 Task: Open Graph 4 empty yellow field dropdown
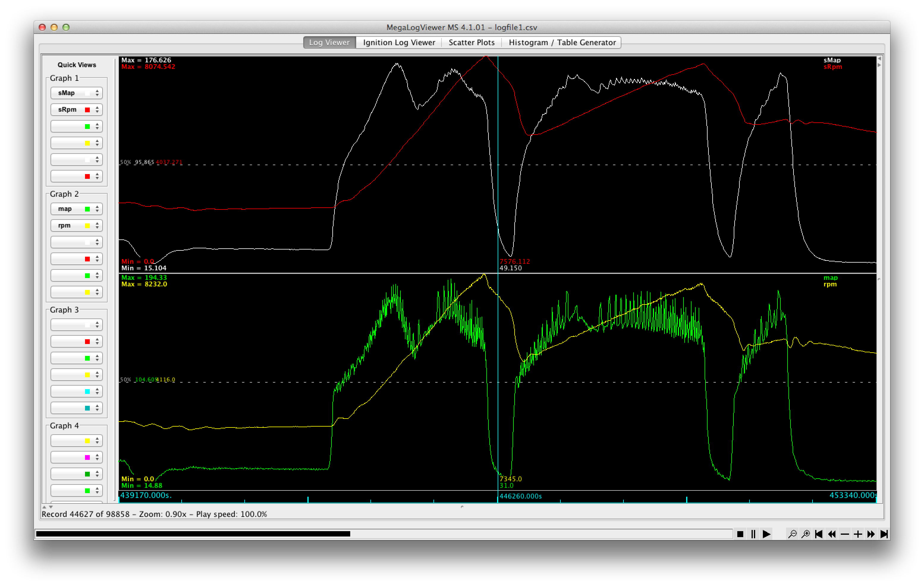point(76,441)
